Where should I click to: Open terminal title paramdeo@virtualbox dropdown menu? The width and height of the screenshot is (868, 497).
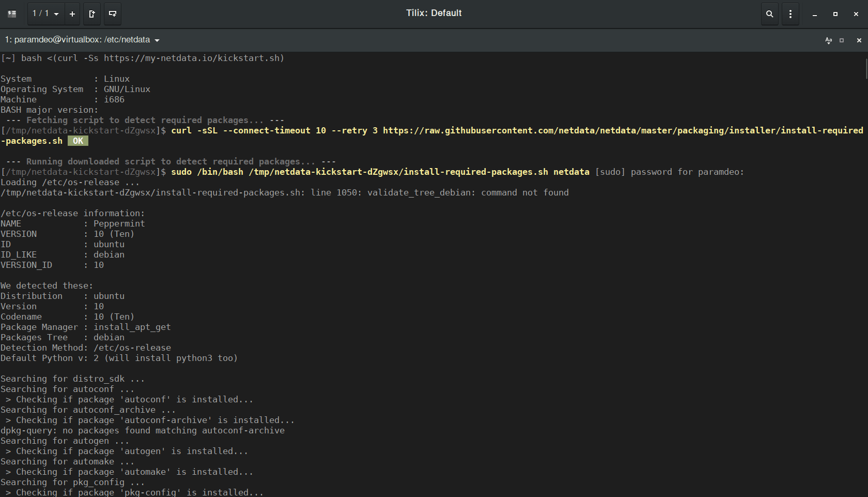(x=82, y=40)
